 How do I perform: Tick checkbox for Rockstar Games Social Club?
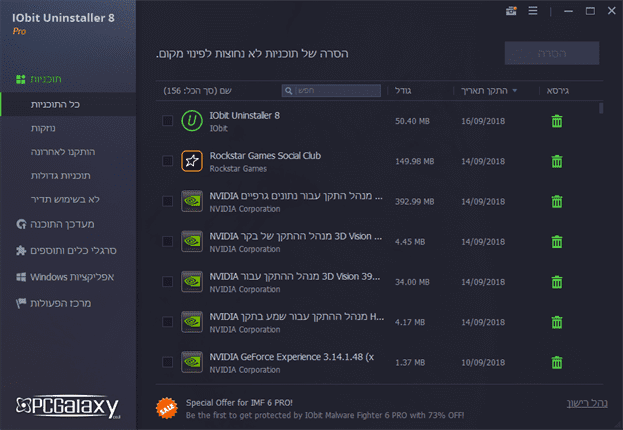click(168, 161)
